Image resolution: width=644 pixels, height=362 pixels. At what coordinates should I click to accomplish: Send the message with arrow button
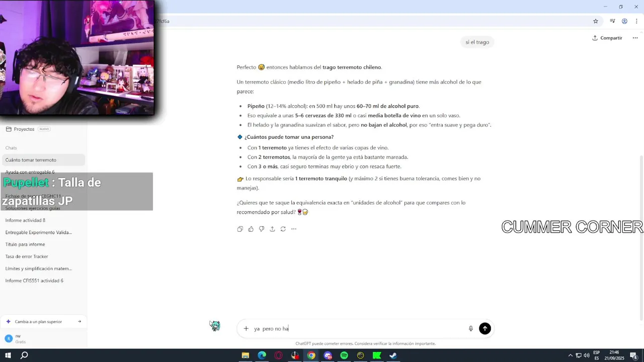tap(485, 328)
